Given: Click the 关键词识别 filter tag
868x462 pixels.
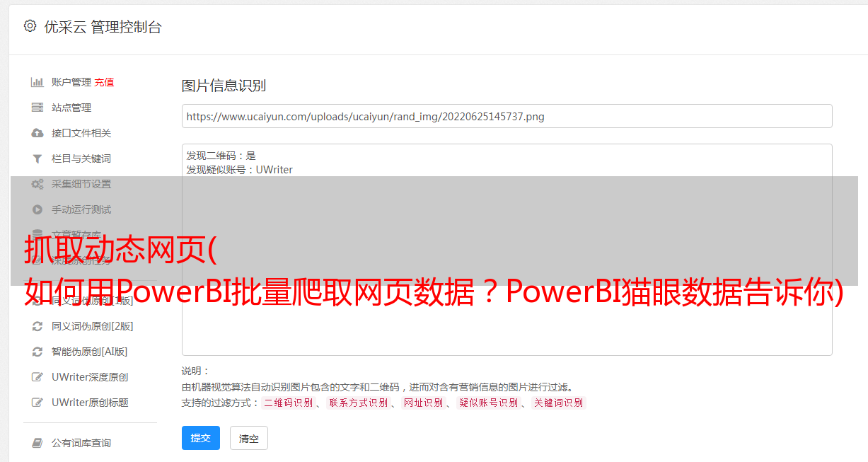Looking at the screenshot, I should point(559,403).
